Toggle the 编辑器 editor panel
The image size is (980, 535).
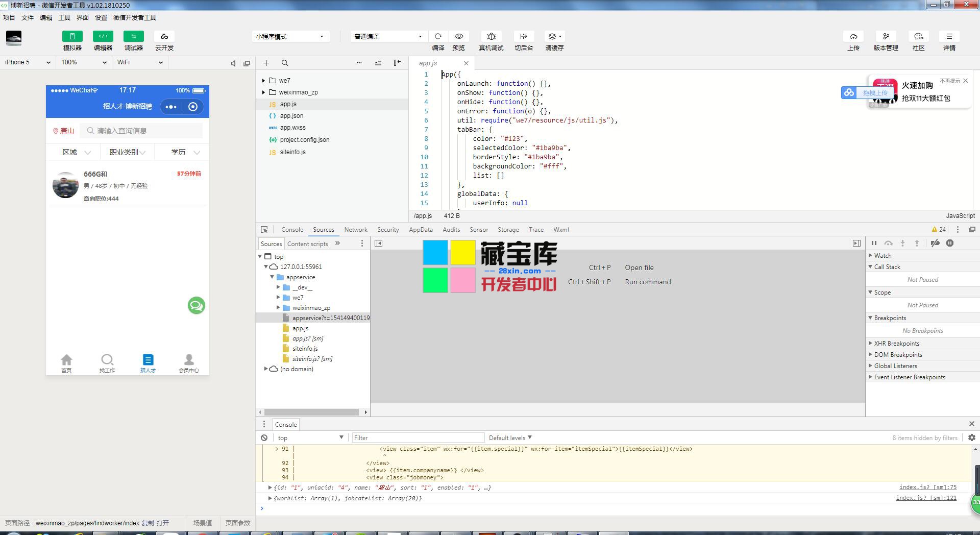click(x=103, y=36)
